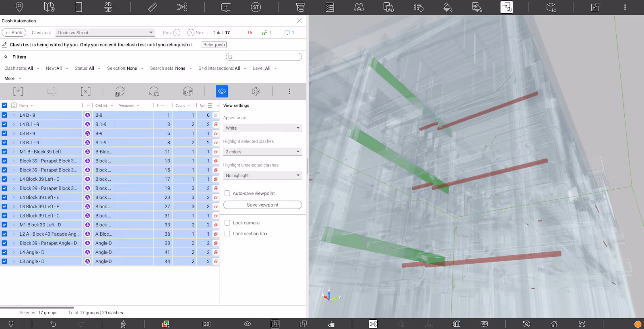Image resolution: width=644 pixels, height=329 pixels.
Task: Open the 3D cube objects tool
Action: [551, 7]
